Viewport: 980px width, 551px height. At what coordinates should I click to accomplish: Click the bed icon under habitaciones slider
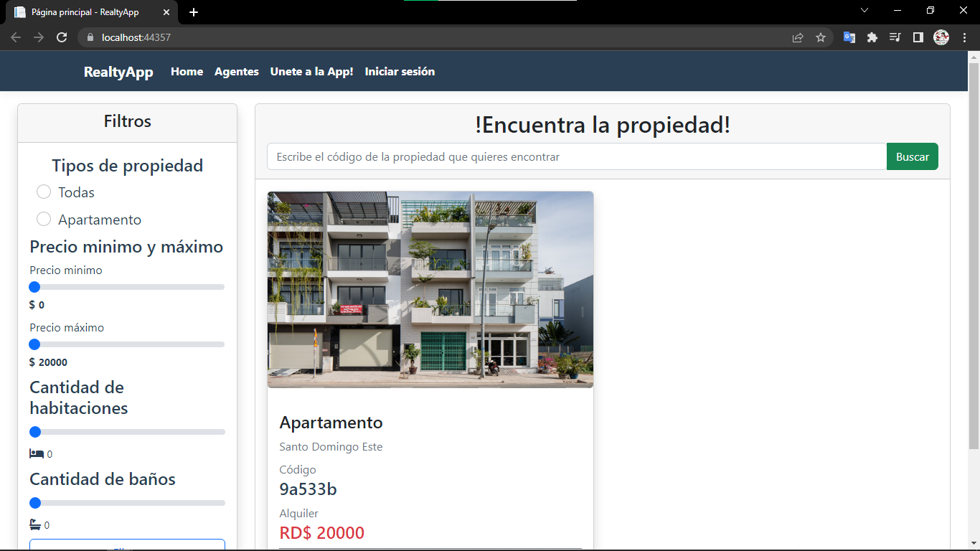point(37,454)
